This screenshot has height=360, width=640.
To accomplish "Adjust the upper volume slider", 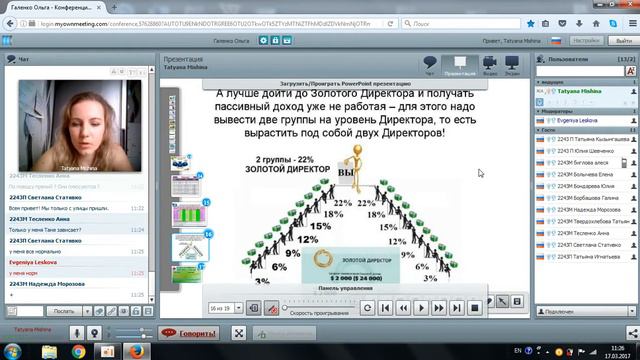I will 141,330.
